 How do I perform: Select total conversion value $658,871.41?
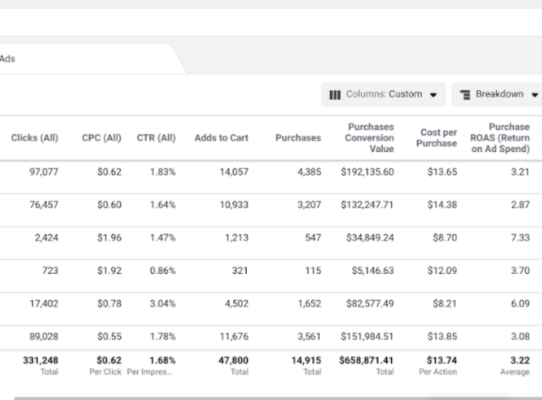click(366, 360)
